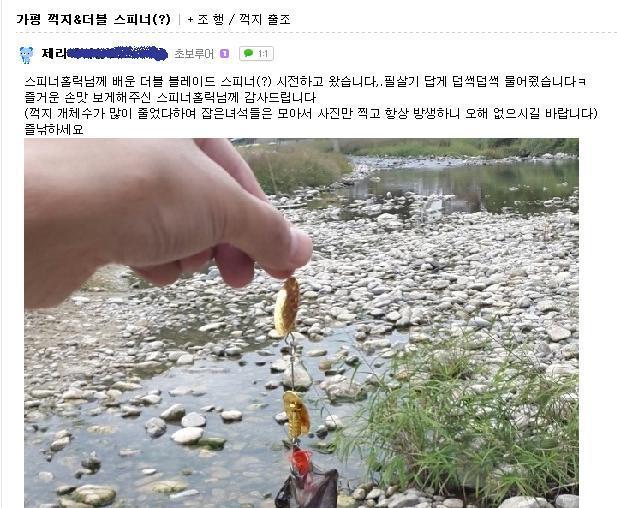
Task: Click the author nickname starting with 제리
Action: (105, 54)
